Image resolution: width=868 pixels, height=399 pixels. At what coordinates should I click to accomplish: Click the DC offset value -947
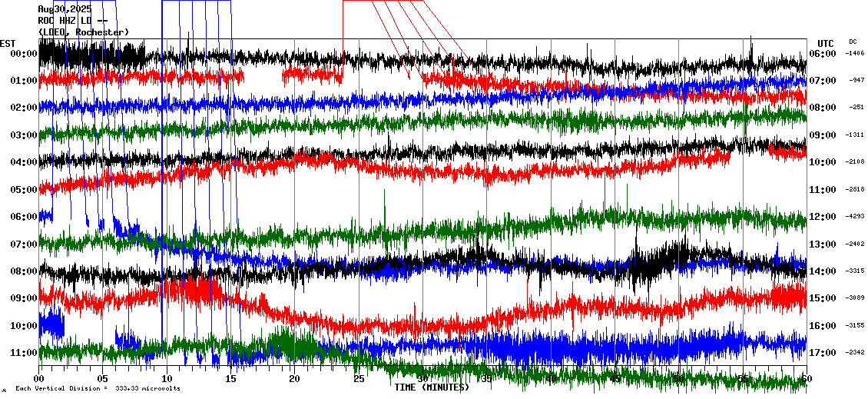(x=857, y=81)
